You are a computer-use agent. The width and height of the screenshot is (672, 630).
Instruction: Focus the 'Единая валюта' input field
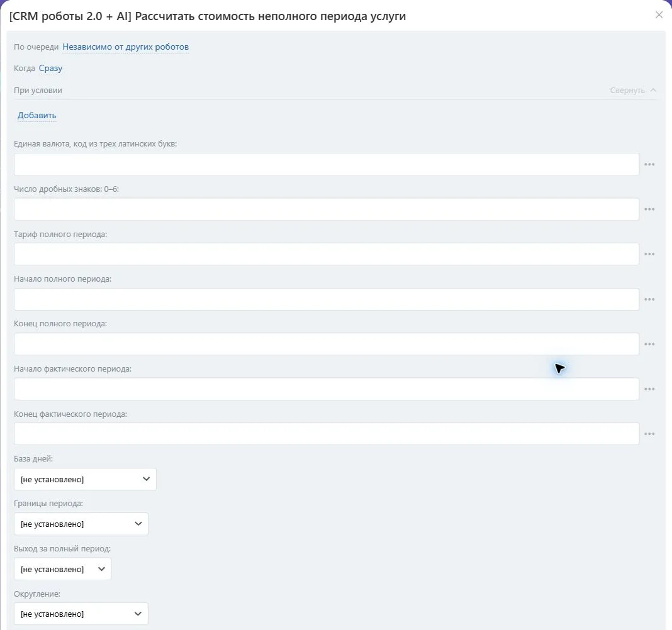(x=327, y=165)
